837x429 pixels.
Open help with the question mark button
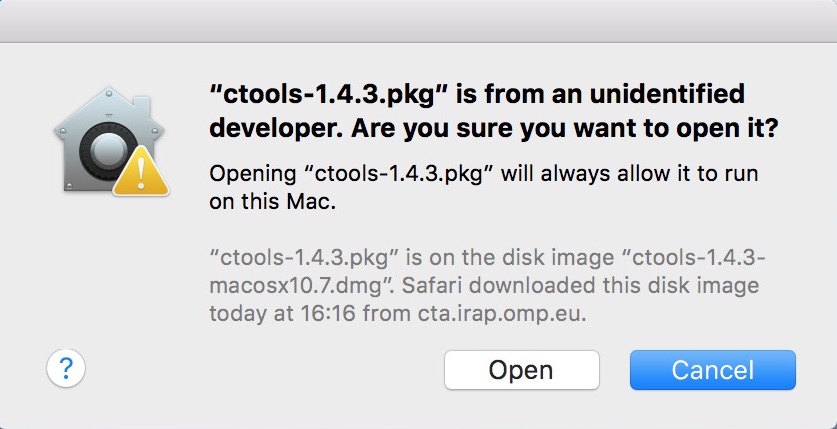(66, 369)
